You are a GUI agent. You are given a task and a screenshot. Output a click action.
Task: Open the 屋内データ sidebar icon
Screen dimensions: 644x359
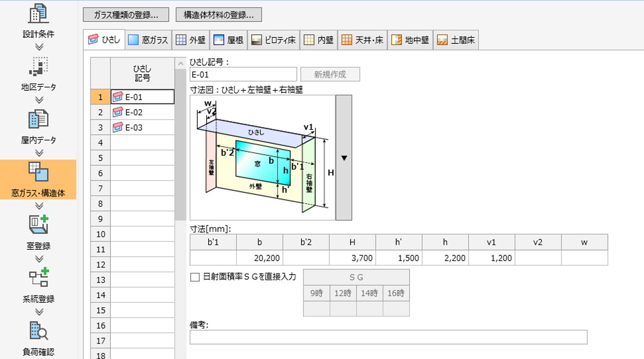point(38,120)
